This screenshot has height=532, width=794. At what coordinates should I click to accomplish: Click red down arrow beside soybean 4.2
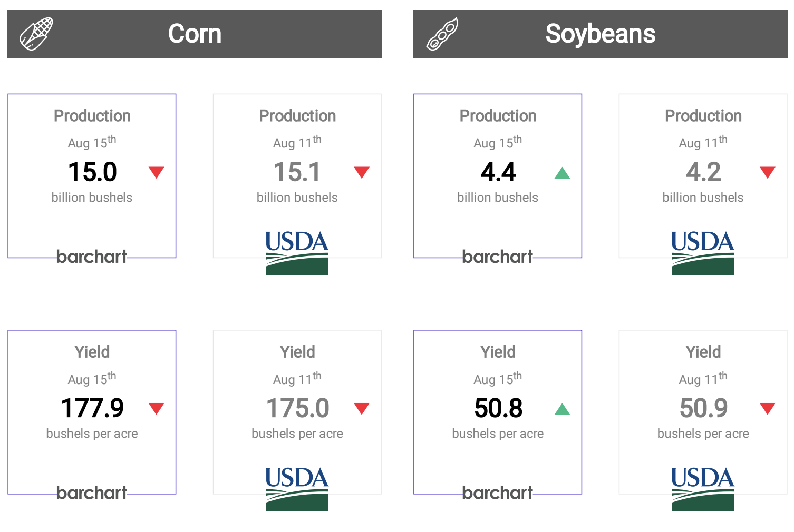pos(768,172)
